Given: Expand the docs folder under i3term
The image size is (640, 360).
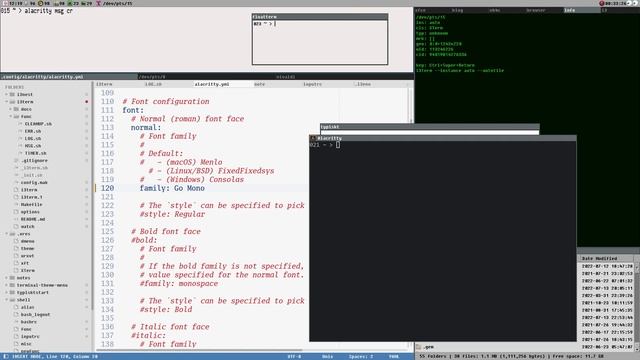Looking at the screenshot, I should pos(11,109).
